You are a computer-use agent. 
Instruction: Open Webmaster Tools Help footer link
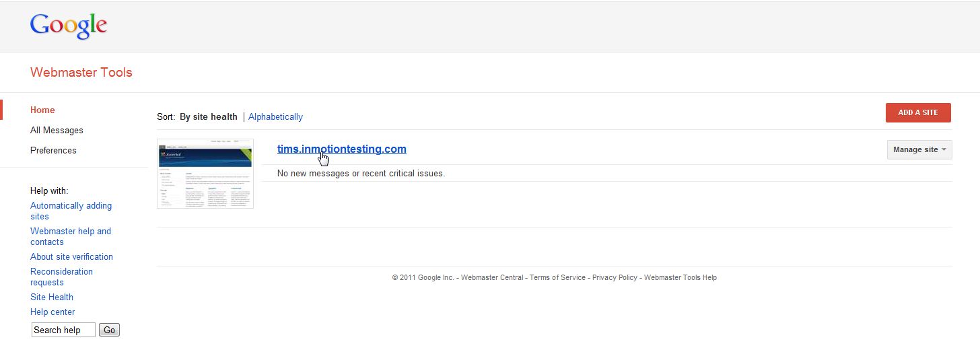coord(680,277)
